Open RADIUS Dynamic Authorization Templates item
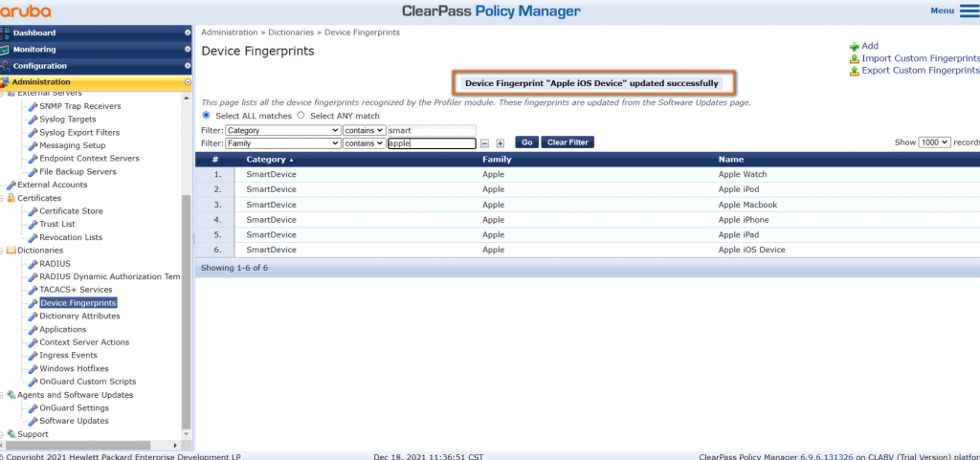This screenshot has height=460, width=980. tap(110, 277)
